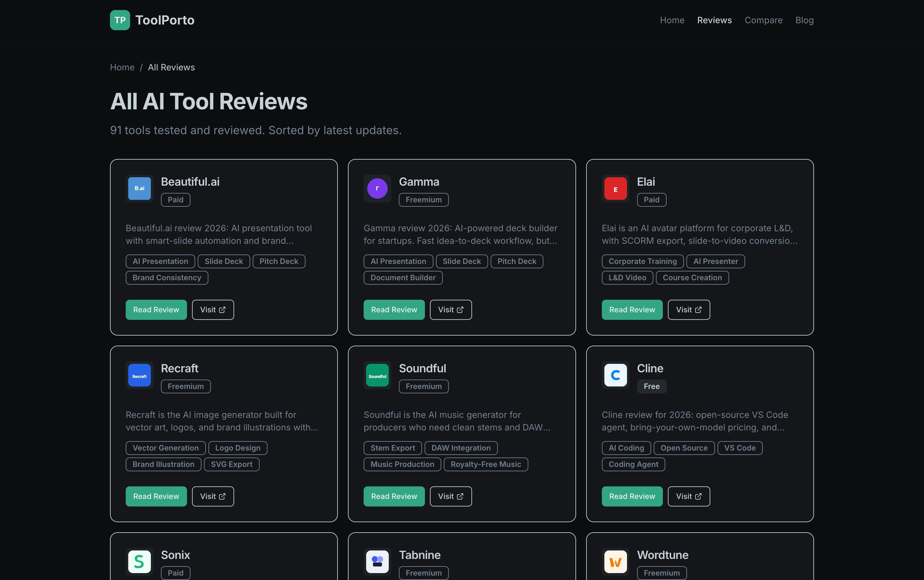Open the Home navigation menu item
This screenshot has width=924, height=580.
pyautogui.click(x=672, y=20)
